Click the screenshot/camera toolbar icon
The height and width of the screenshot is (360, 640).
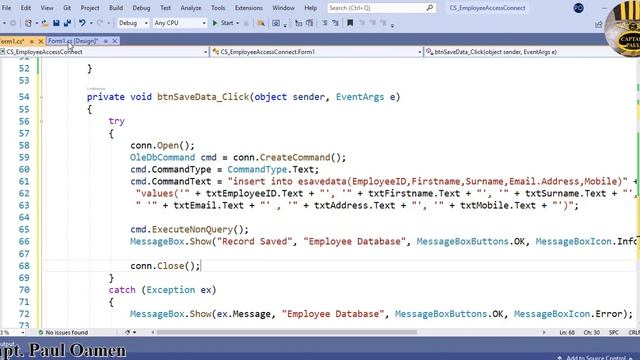(276, 23)
